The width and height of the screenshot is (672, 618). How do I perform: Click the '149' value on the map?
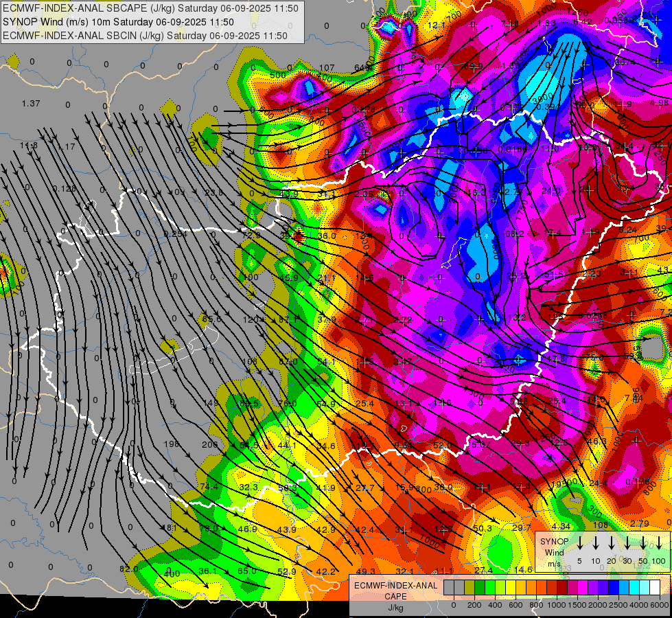211,402
